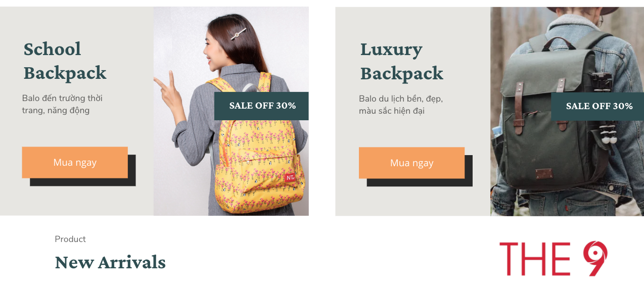
Task: Click the SALE OFF 30% badge on yellow backpack
Action: click(261, 106)
